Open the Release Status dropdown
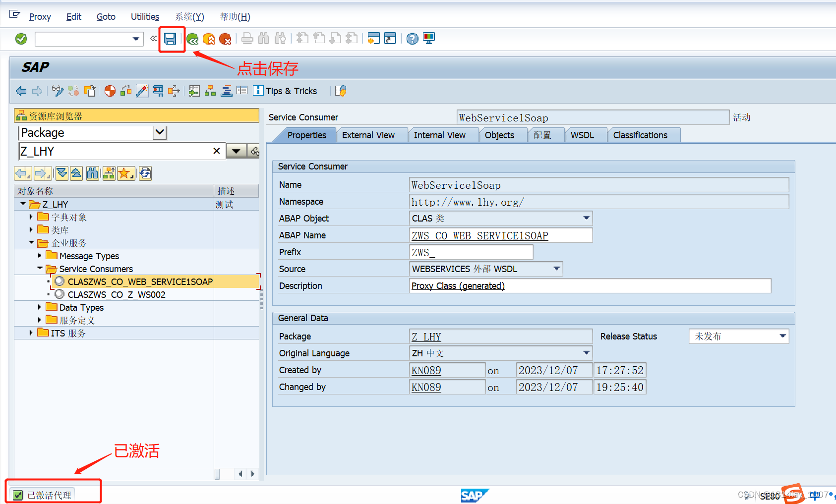 (782, 336)
